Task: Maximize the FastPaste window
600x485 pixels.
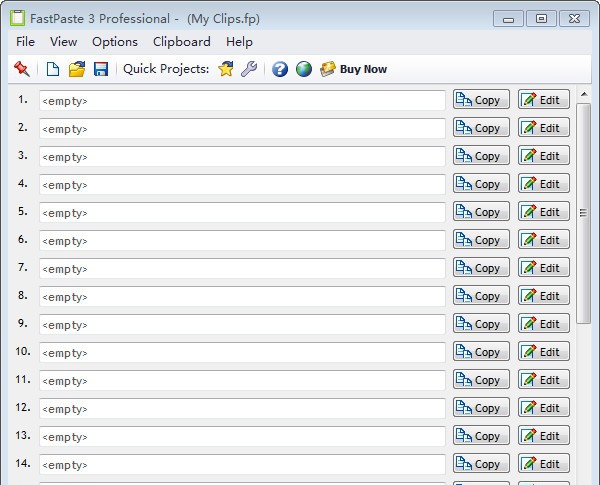Action: (541, 19)
